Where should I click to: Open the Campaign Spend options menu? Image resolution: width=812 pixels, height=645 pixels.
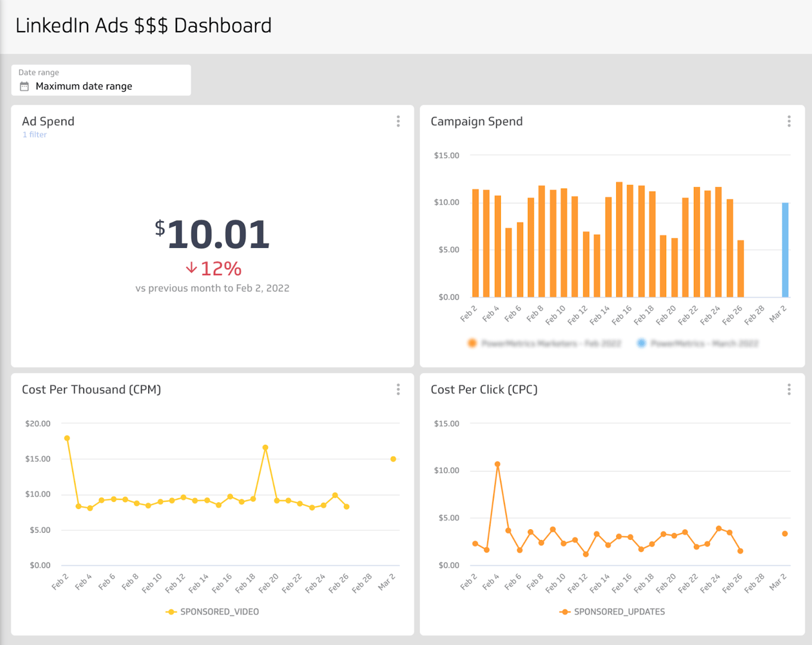pos(789,122)
